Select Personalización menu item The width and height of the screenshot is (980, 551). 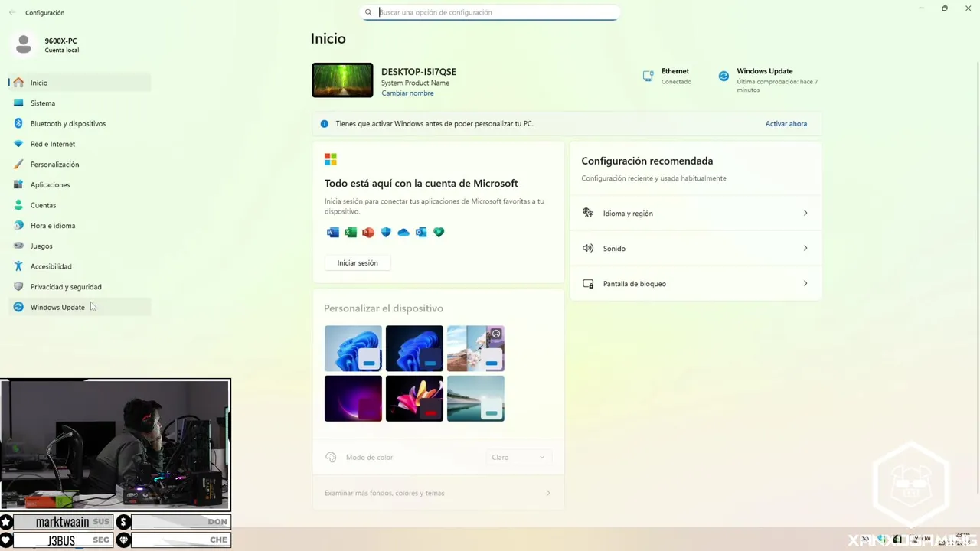[x=80, y=165]
